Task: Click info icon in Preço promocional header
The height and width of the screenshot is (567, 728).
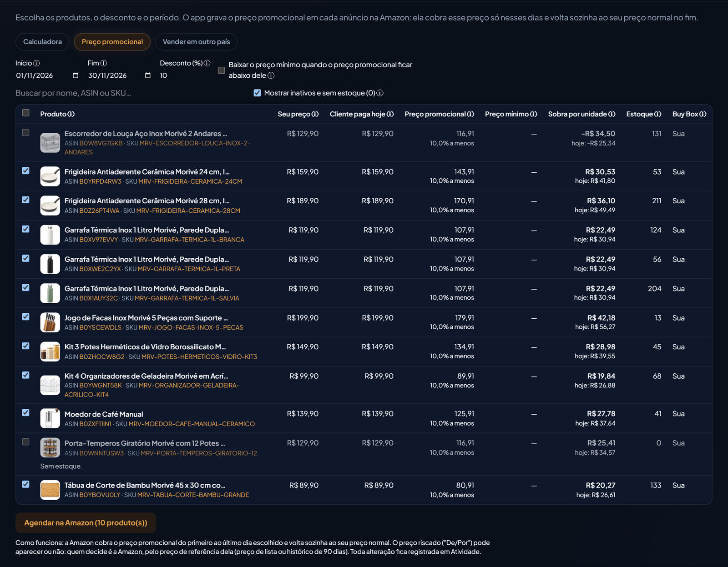Action: [x=470, y=114]
